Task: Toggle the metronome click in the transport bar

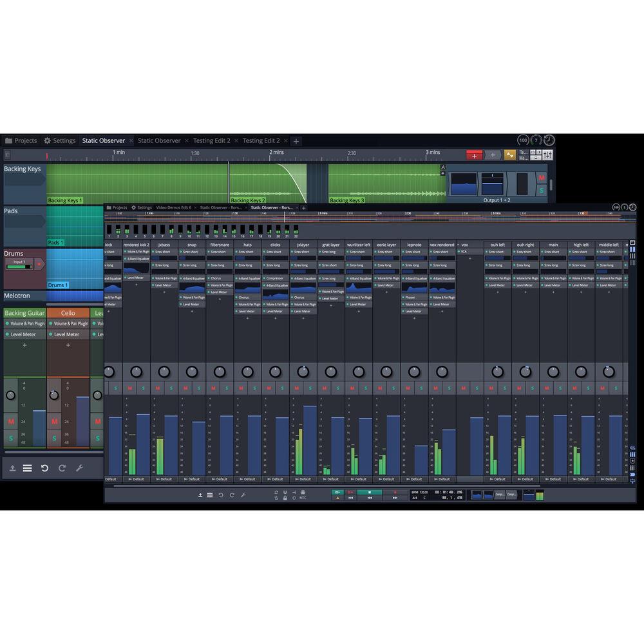Action: click(x=338, y=497)
